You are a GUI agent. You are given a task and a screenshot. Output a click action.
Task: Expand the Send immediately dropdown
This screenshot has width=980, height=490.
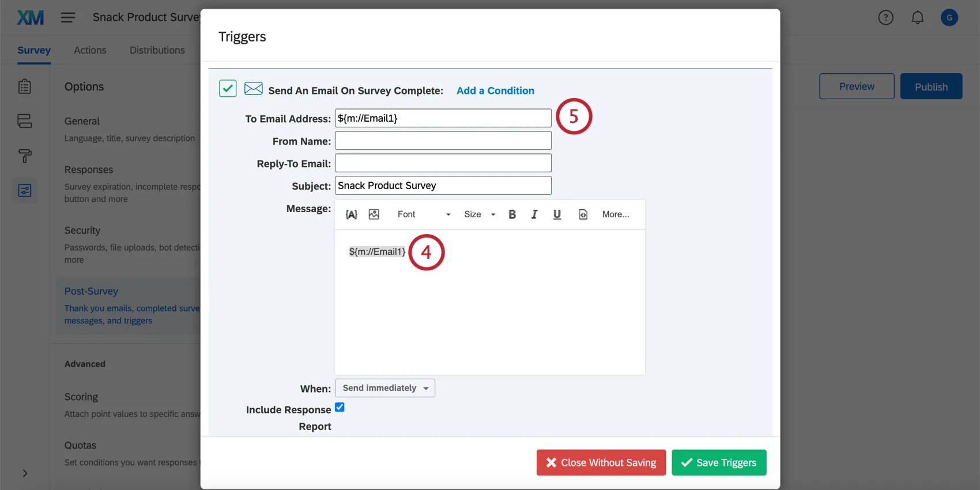click(385, 388)
